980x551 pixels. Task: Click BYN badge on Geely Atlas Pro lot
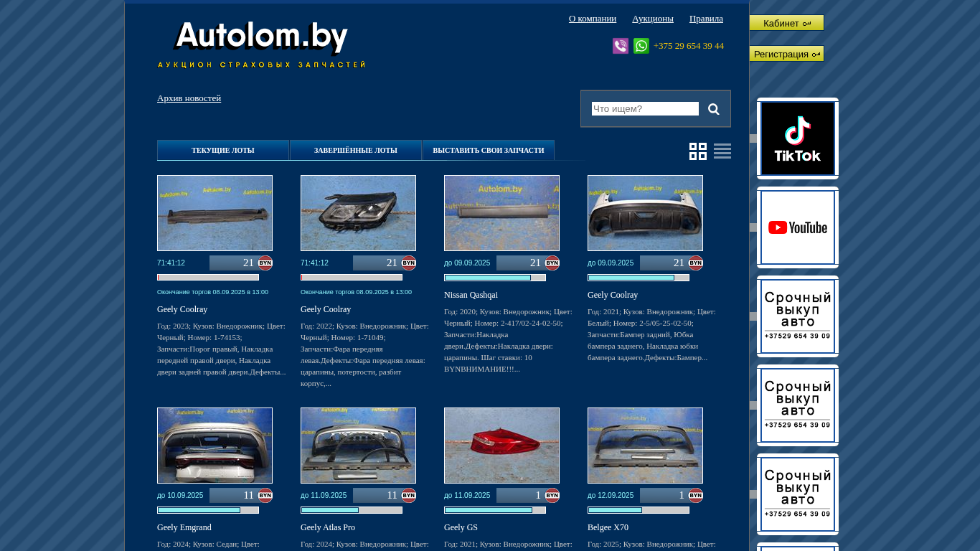click(409, 496)
